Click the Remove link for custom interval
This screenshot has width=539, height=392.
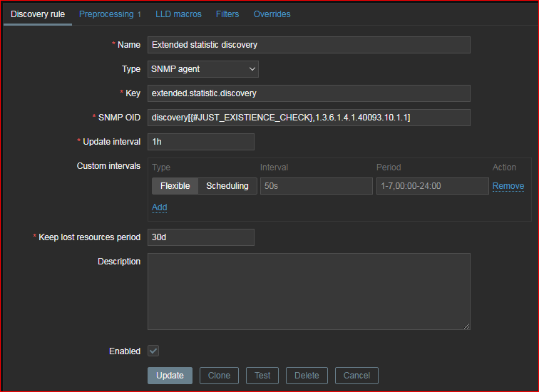pos(508,186)
